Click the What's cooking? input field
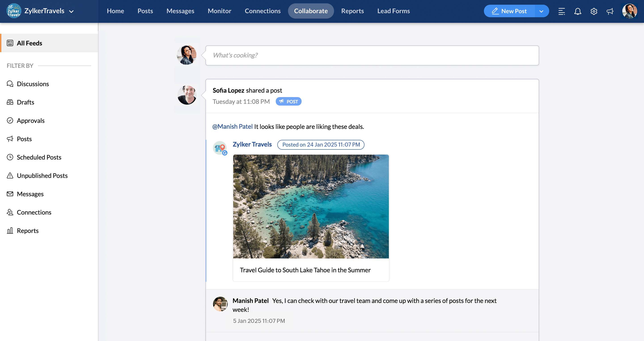The height and width of the screenshot is (341, 644). coord(372,55)
